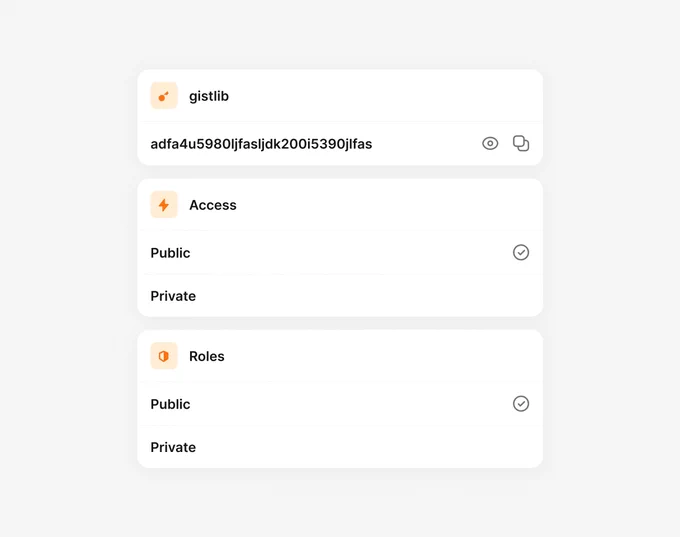Select Private under Access
The image size is (680, 537).
340,296
